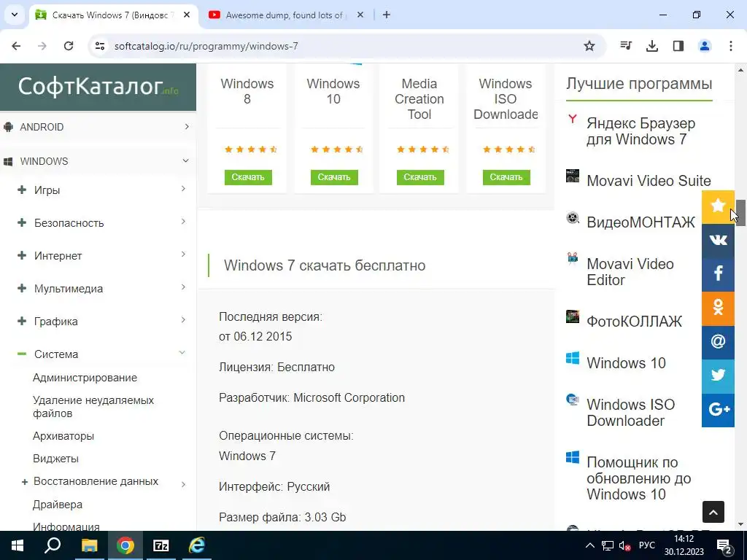The height and width of the screenshot is (560, 747).
Task: Open a new browser tab
Action: pos(387,15)
